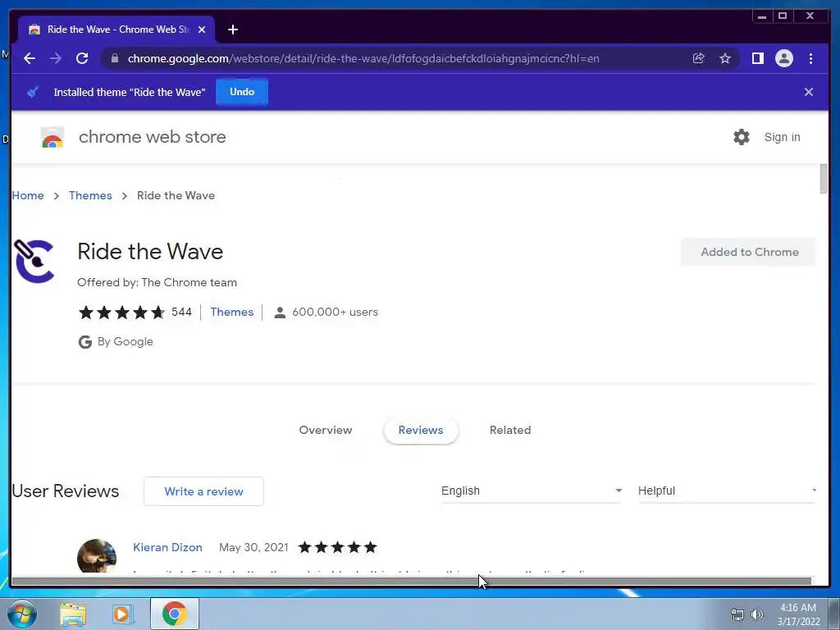This screenshot has height=630, width=840.
Task: Click the By Google Google logo
Action: pos(84,342)
